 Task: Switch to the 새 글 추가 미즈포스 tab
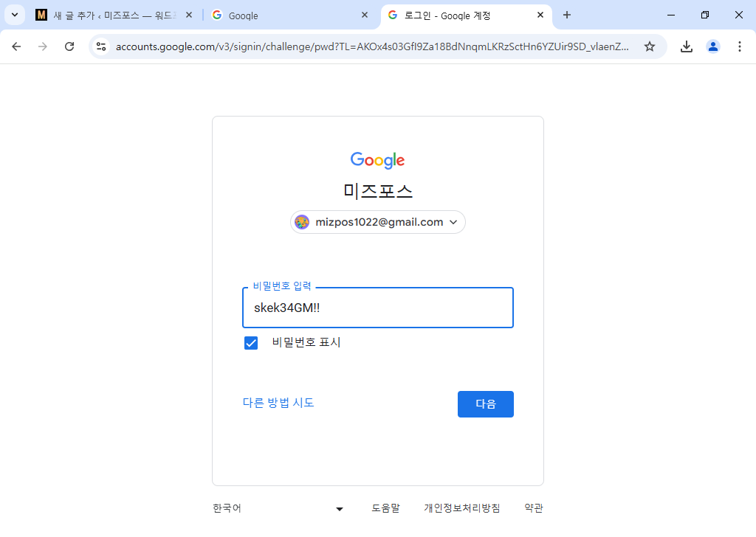pos(114,15)
